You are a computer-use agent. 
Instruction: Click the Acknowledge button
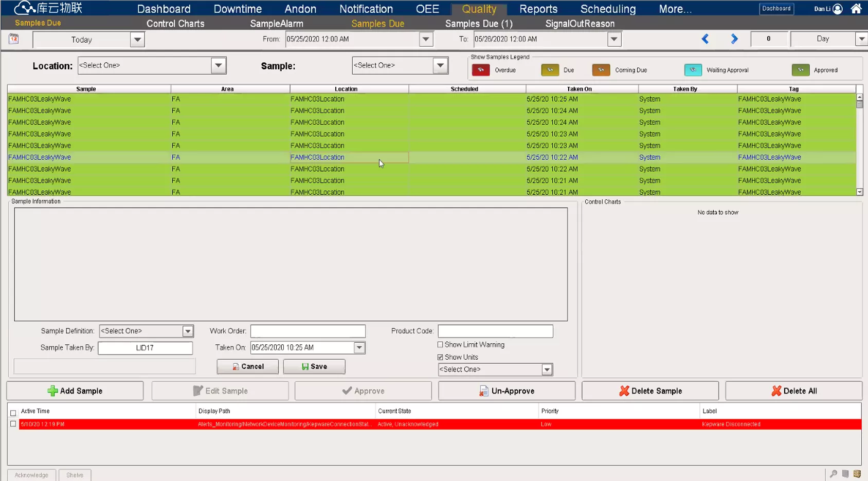(31, 475)
